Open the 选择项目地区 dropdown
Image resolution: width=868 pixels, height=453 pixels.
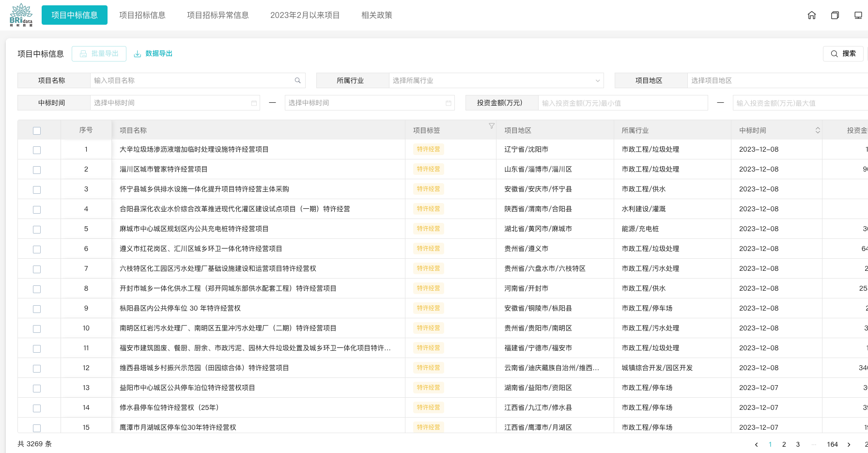coord(777,80)
